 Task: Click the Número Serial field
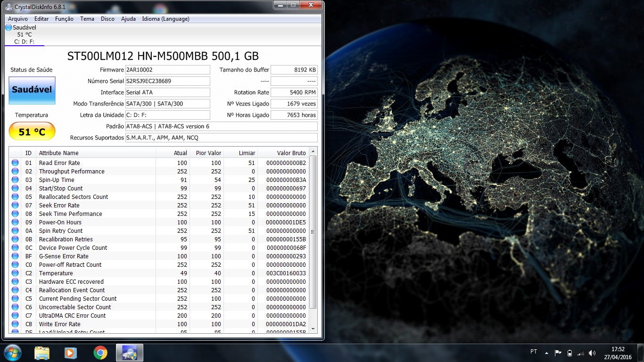(167, 81)
